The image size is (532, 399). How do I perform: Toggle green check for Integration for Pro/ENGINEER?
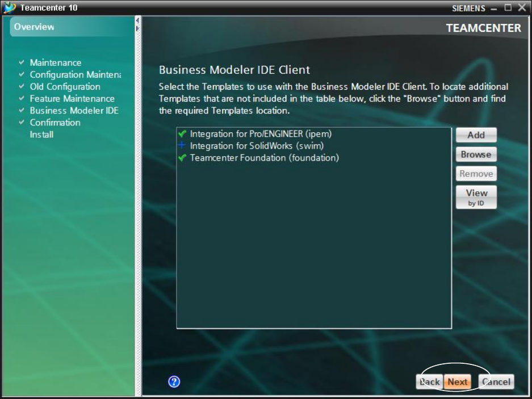(x=182, y=134)
